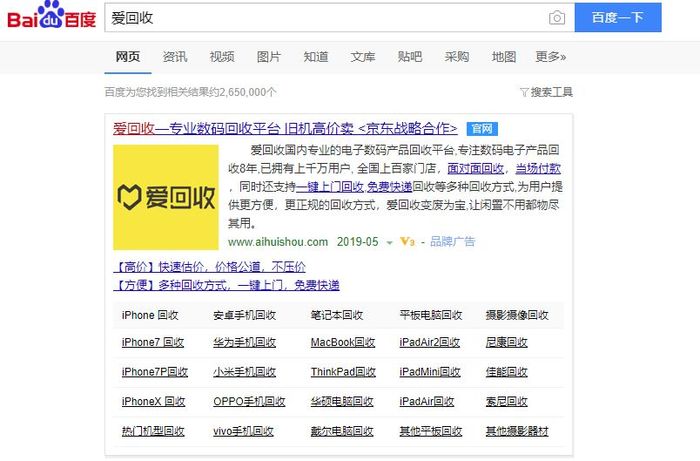Open the iPadAir回收 link

tap(426, 401)
